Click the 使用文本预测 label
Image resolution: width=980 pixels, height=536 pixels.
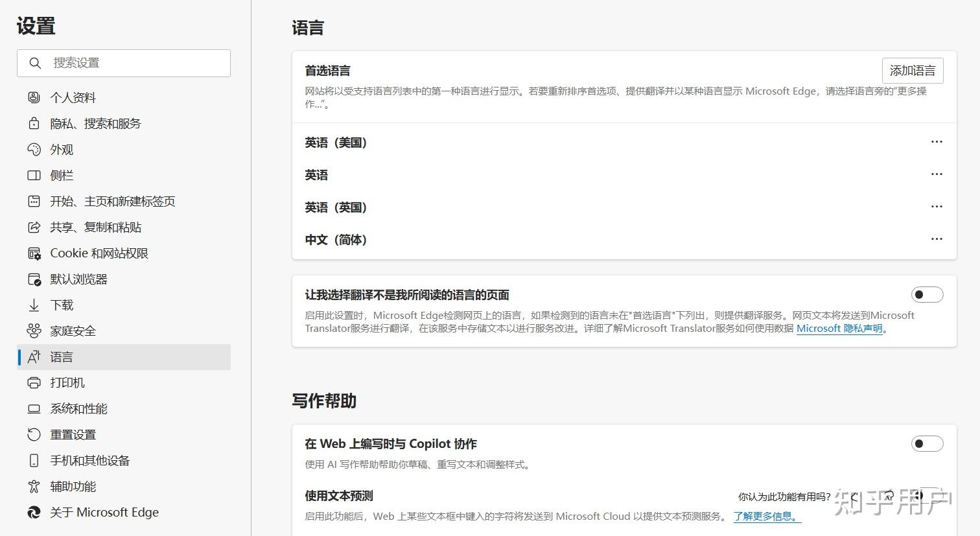[x=339, y=496]
